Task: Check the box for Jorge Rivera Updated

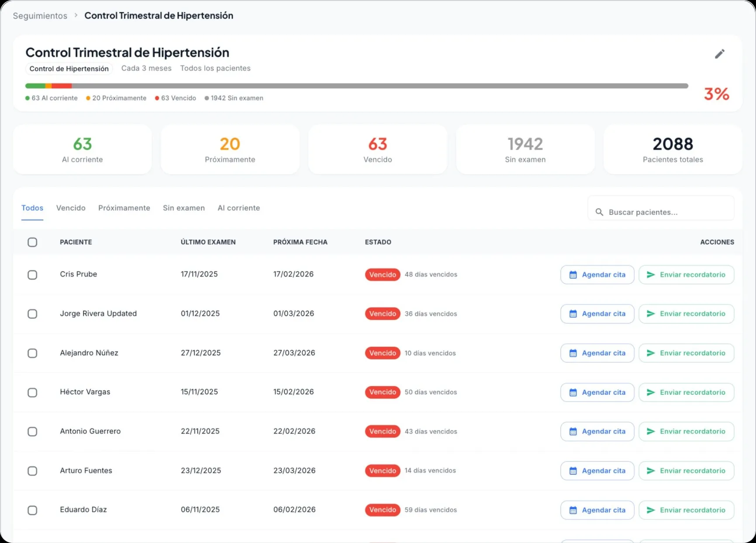Action: click(x=32, y=314)
